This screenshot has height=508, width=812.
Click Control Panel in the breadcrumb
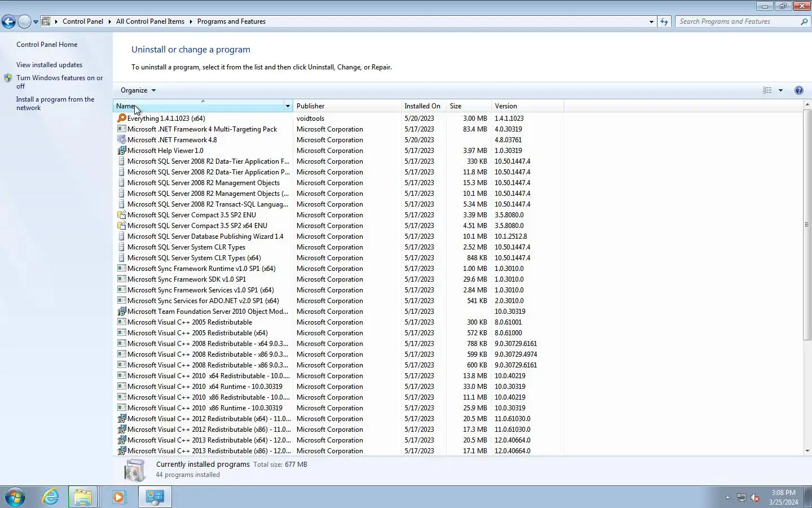point(83,21)
